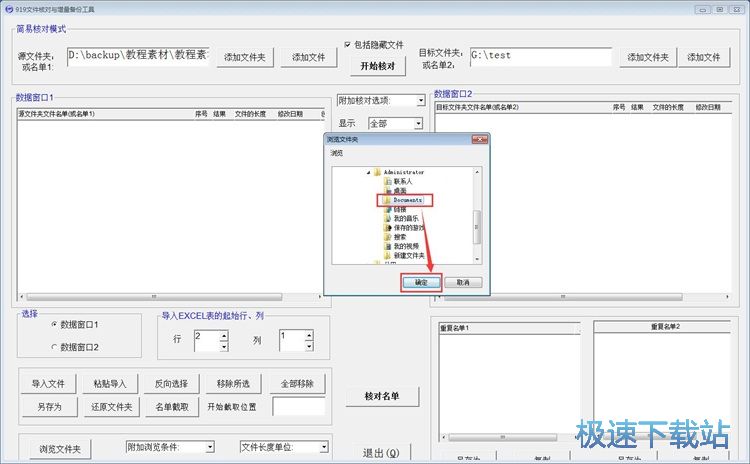Increase the 行 spinner value
The image size is (750, 464).
[224, 336]
